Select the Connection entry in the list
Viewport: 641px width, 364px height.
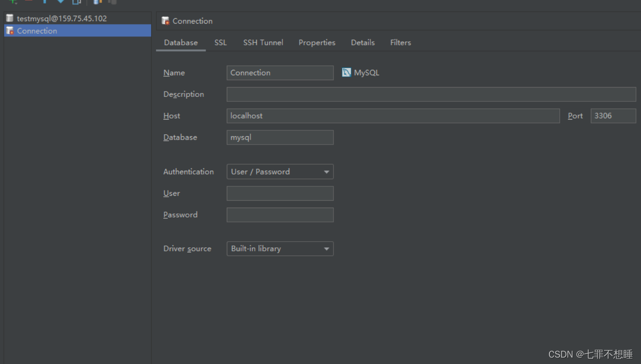tap(37, 31)
